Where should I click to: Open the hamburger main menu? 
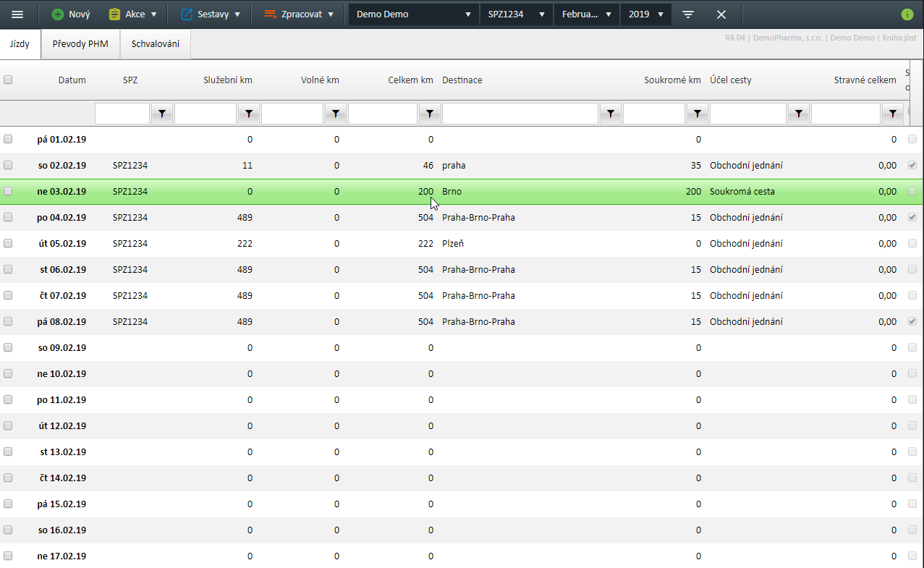pos(17,14)
